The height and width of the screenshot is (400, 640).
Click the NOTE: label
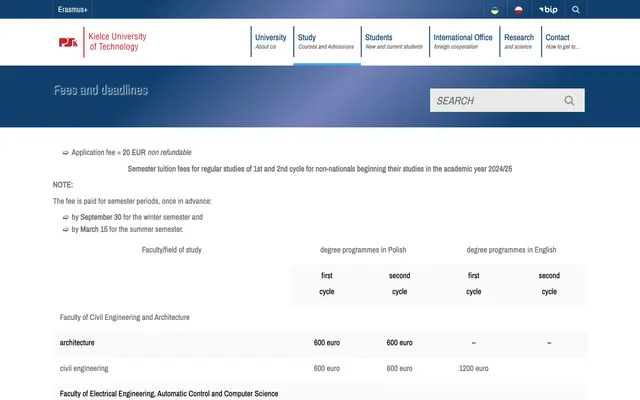(x=63, y=185)
